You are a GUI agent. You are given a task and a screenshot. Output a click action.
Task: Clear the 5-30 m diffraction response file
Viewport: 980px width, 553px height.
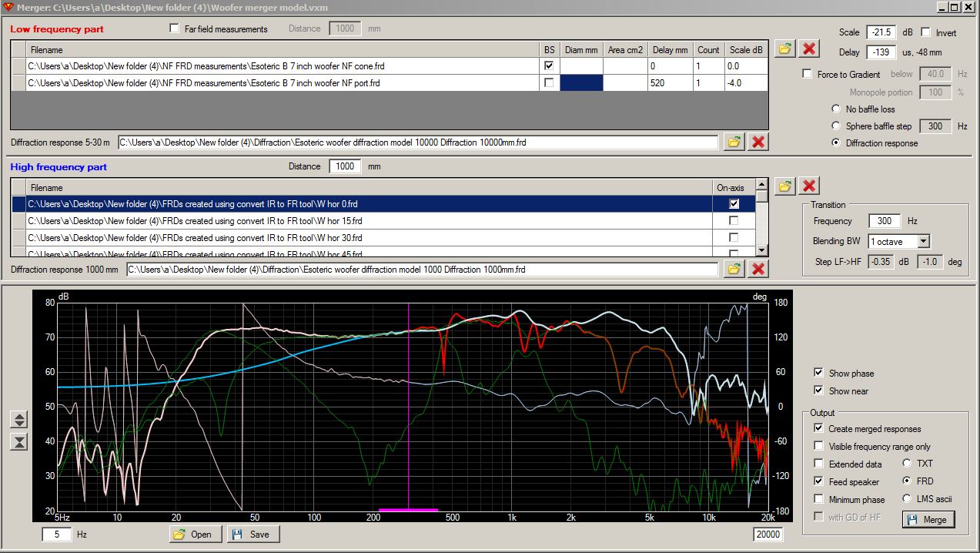pyautogui.click(x=758, y=142)
